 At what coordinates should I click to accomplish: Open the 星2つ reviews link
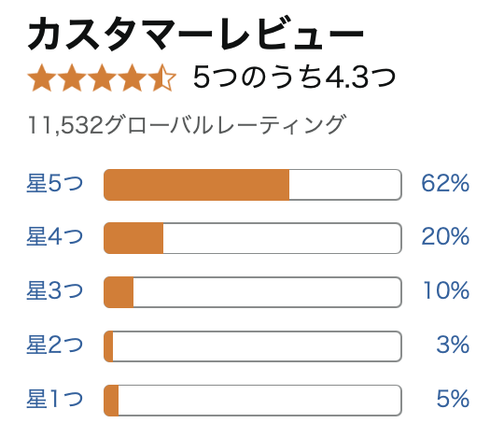pos(55,345)
